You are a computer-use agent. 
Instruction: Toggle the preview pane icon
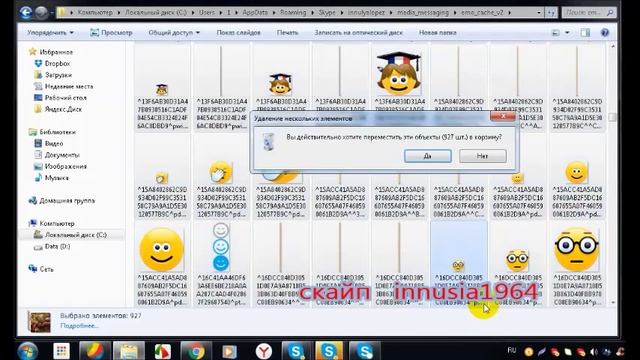tap(585, 33)
